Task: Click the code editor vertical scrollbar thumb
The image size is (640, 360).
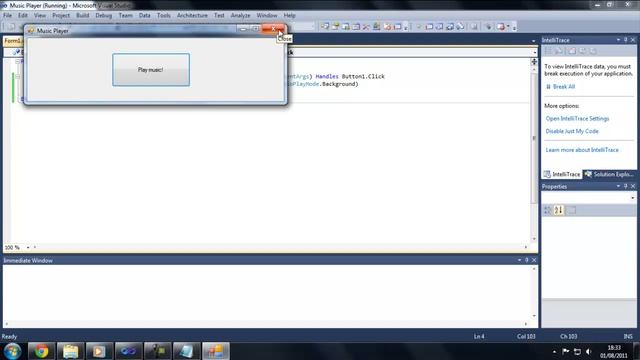Action: click(534, 138)
